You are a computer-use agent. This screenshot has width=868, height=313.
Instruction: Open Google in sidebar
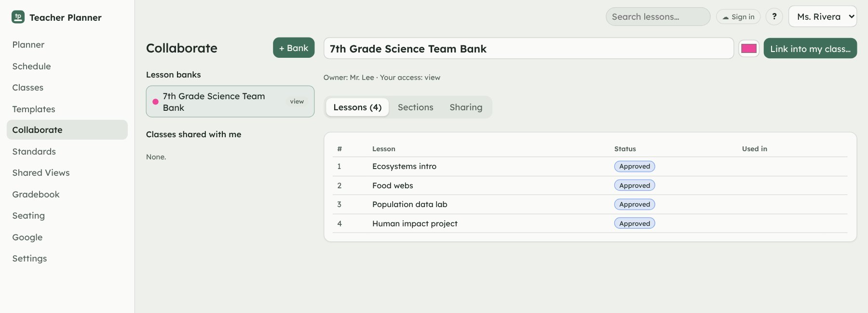click(67, 237)
